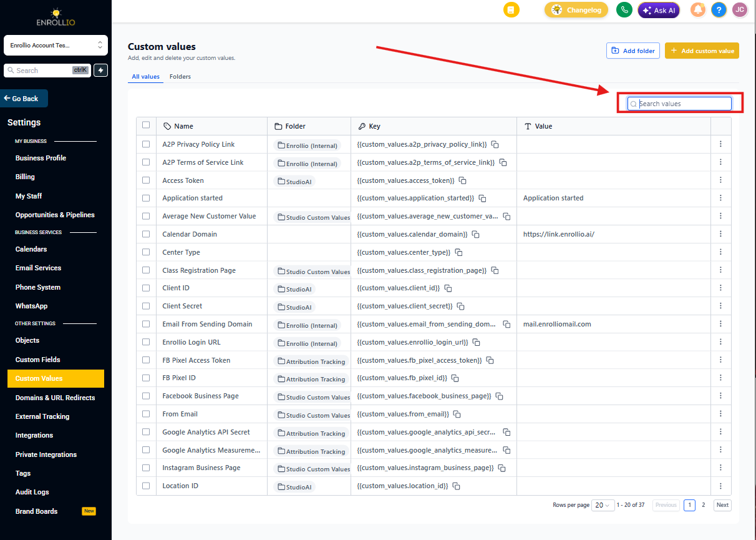This screenshot has height=540, width=756.
Task: Open the JC user avatar menu
Action: (740, 10)
